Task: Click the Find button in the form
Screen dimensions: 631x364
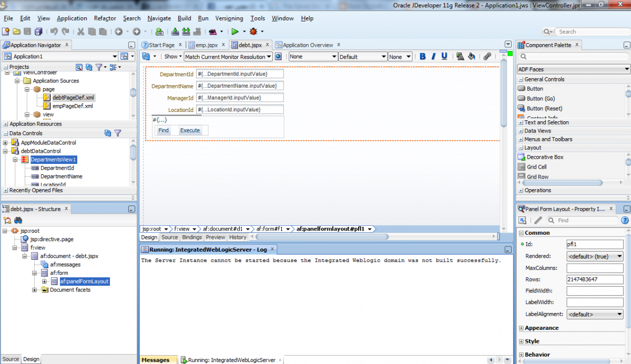Action: click(x=164, y=130)
